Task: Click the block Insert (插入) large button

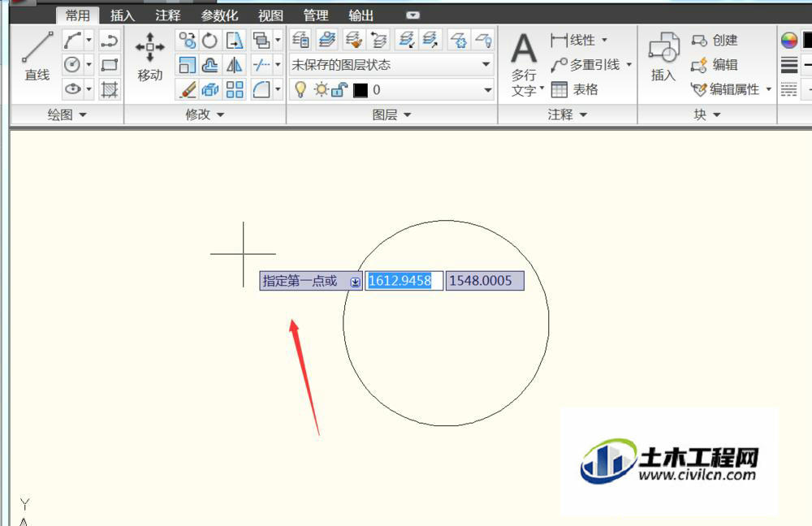Action: (x=663, y=57)
